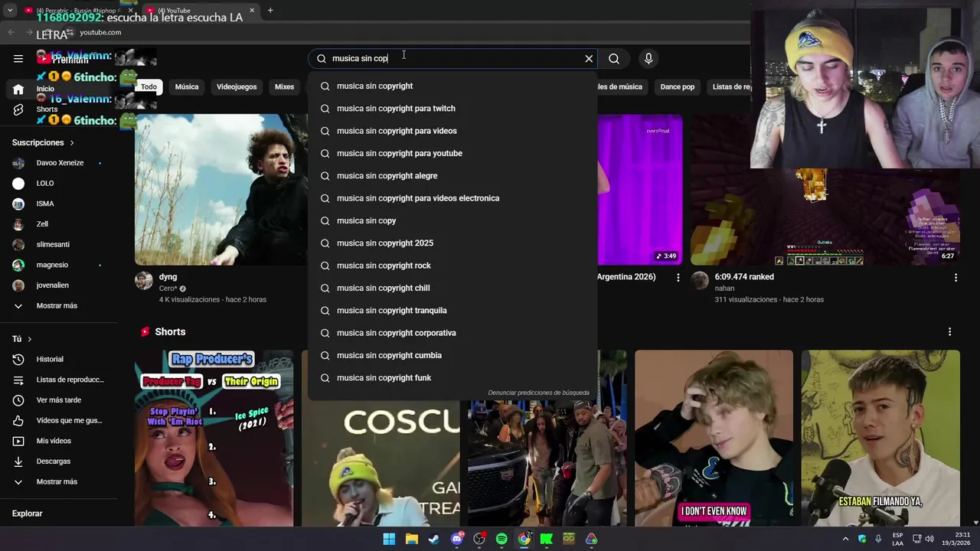The width and height of the screenshot is (980, 551).
Task: Select the Dance pop filter chip
Action: tap(678, 87)
